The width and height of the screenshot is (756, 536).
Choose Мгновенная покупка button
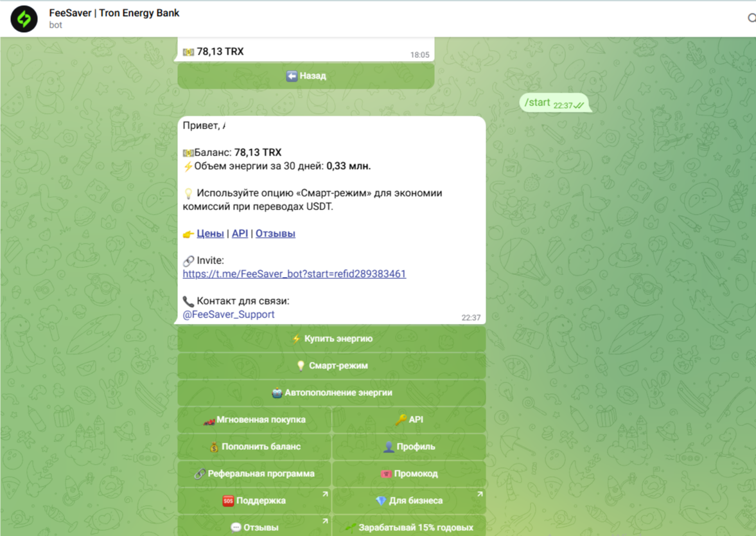pyautogui.click(x=254, y=420)
